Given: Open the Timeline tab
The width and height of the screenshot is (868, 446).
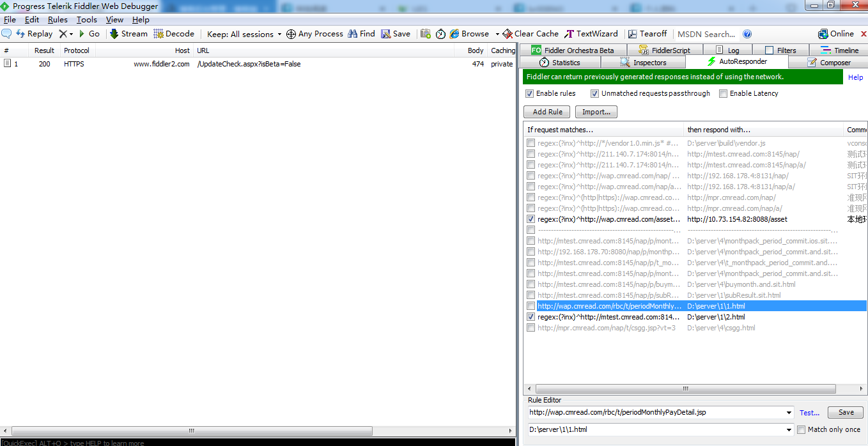Looking at the screenshot, I should (839, 50).
